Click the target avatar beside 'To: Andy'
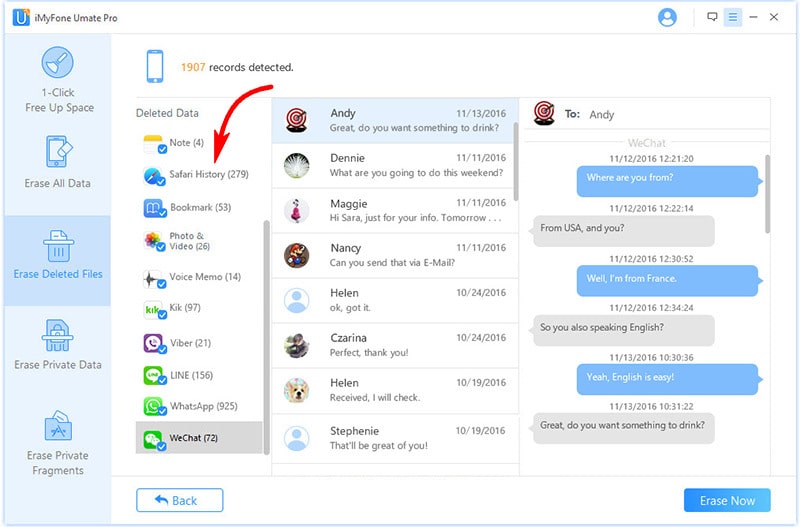The height and width of the screenshot is (527, 800). coord(544,113)
